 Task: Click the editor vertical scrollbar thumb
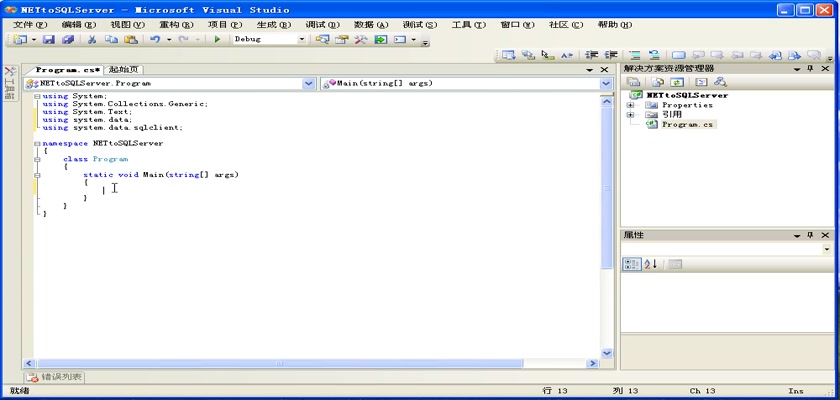[x=606, y=187]
